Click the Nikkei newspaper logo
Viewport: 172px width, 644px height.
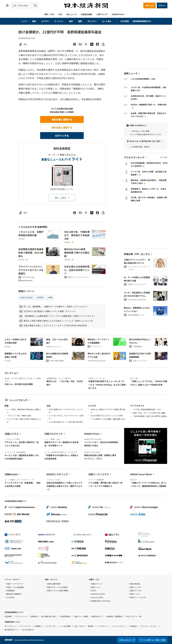pyautogui.click(x=86, y=5)
